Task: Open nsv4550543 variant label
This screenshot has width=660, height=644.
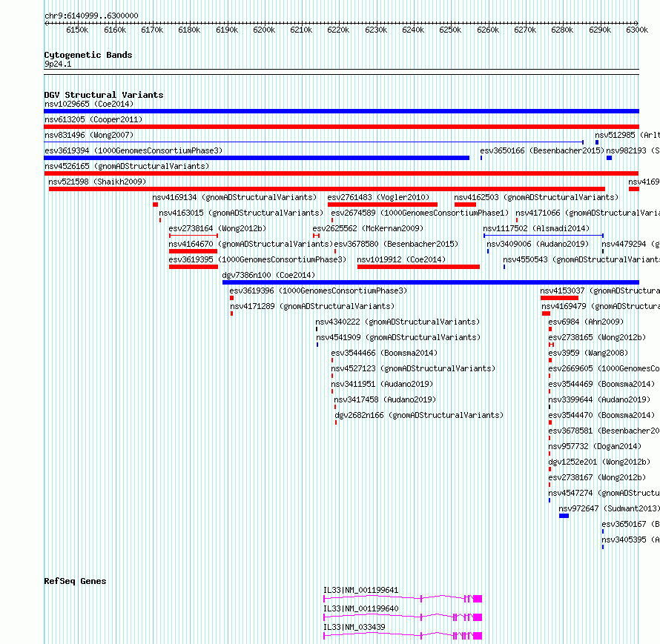Action: point(581,259)
